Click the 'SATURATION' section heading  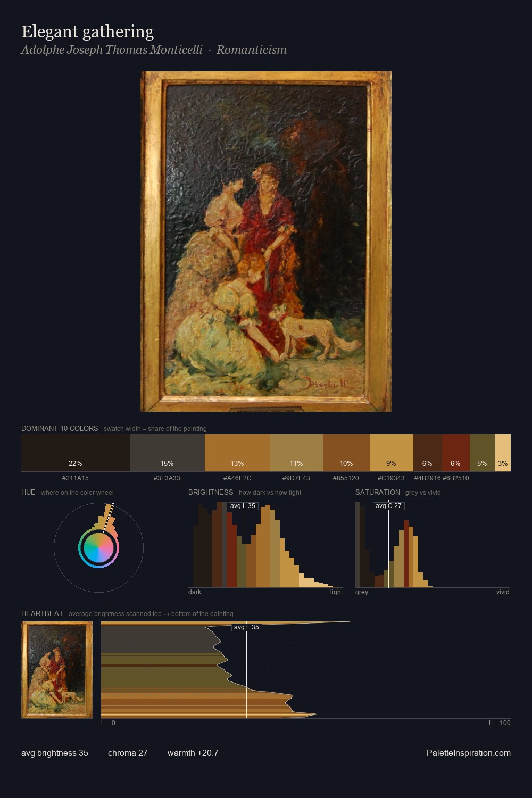click(378, 492)
